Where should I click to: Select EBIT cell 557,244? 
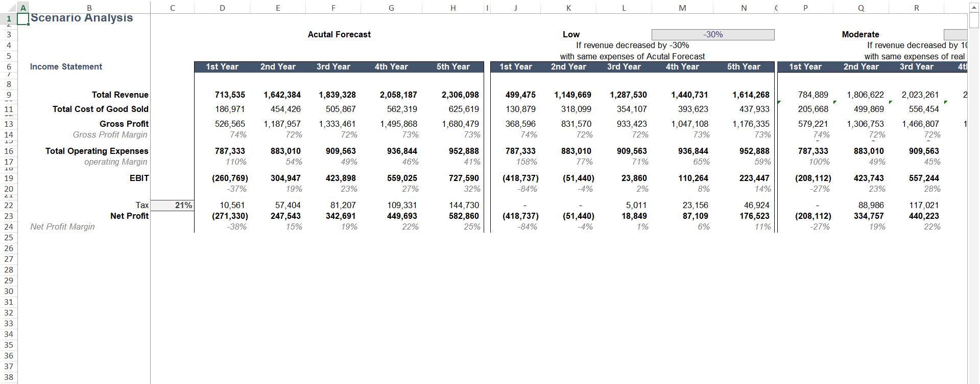(x=924, y=178)
